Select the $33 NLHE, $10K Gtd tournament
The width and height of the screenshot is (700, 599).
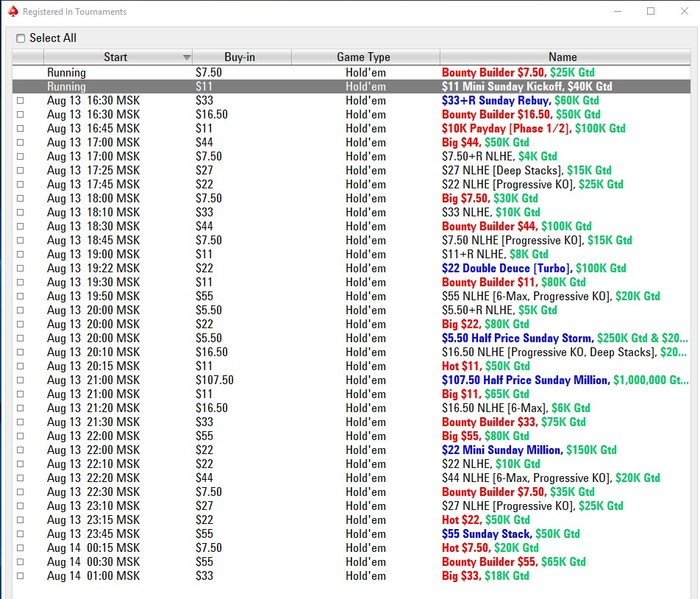pyautogui.click(x=351, y=212)
